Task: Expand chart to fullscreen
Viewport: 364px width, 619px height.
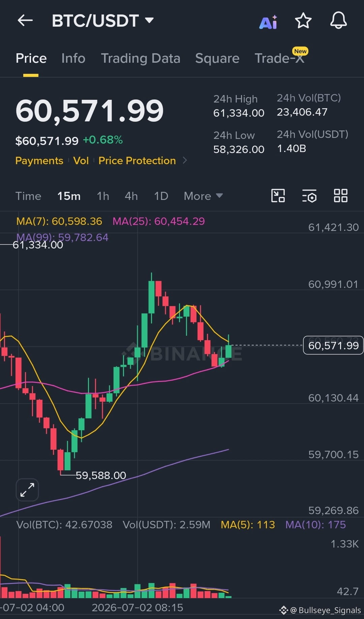Action: point(27,490)
